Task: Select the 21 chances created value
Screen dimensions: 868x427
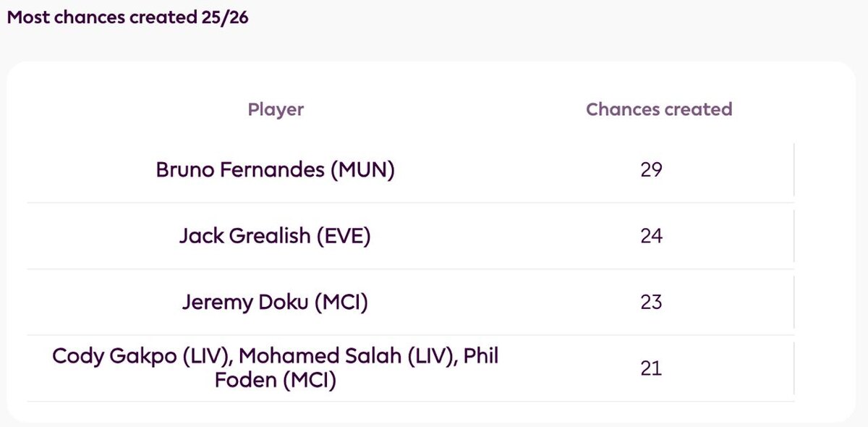Action: pos(651,368)
